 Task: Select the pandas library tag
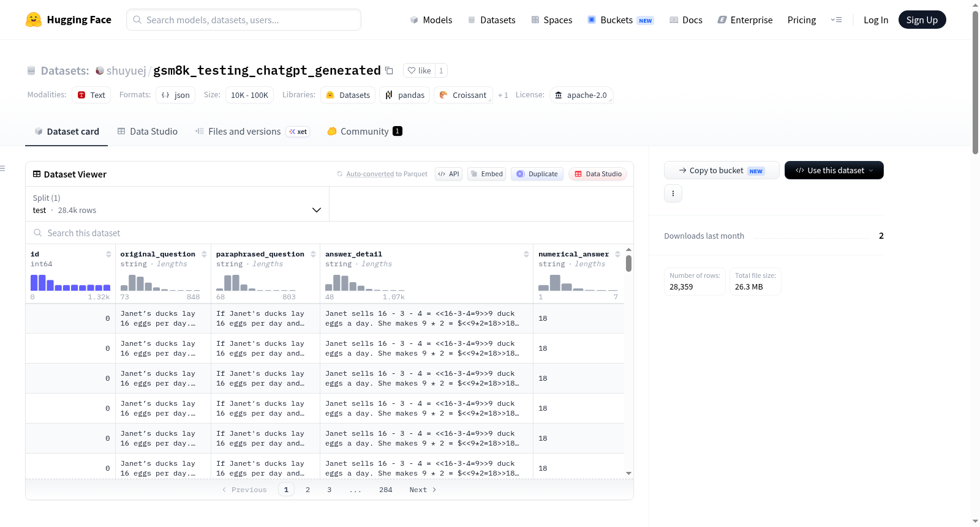tap(405, 95)
